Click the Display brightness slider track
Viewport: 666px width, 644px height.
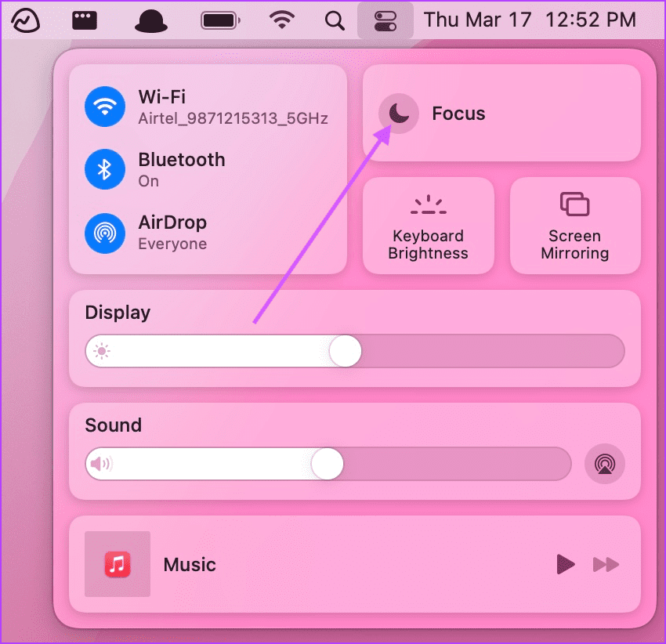pyautogui.click(x=355, y=351)
